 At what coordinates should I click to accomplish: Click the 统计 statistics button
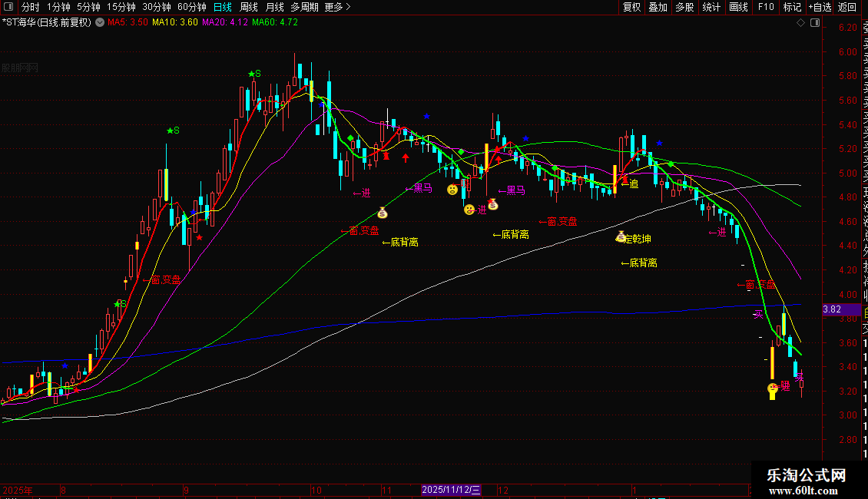711,7
